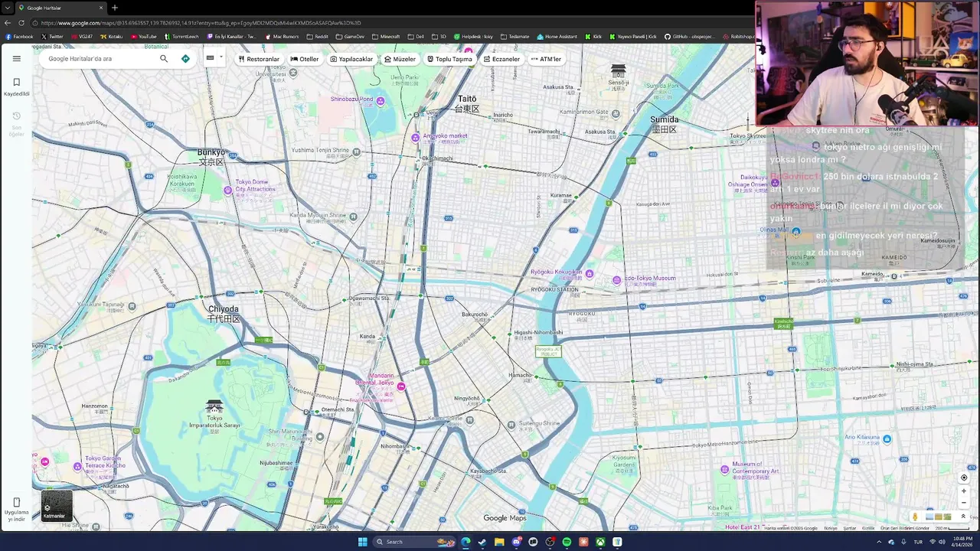The width and height of the screenshot is (980, 551).
Task: Zoom out with the minus button
Action: pyautogui.click(x=964, y=503)
